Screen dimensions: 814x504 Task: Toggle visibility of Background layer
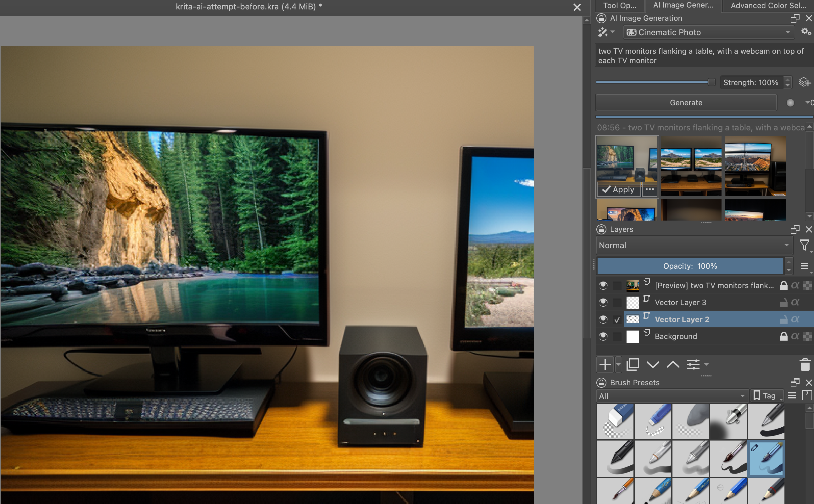point(604,337)
